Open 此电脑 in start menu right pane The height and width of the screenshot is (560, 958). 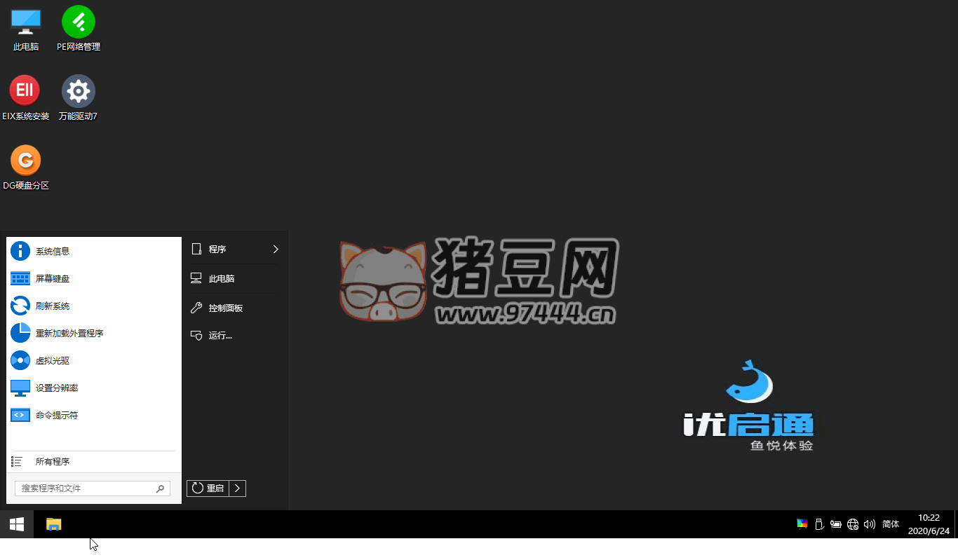[235, 278]
